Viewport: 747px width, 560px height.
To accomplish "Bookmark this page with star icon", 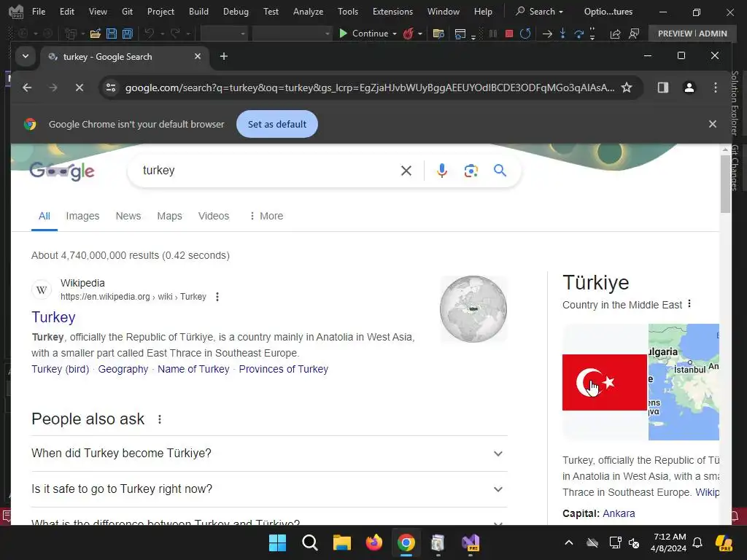I will tap(627, 87).
